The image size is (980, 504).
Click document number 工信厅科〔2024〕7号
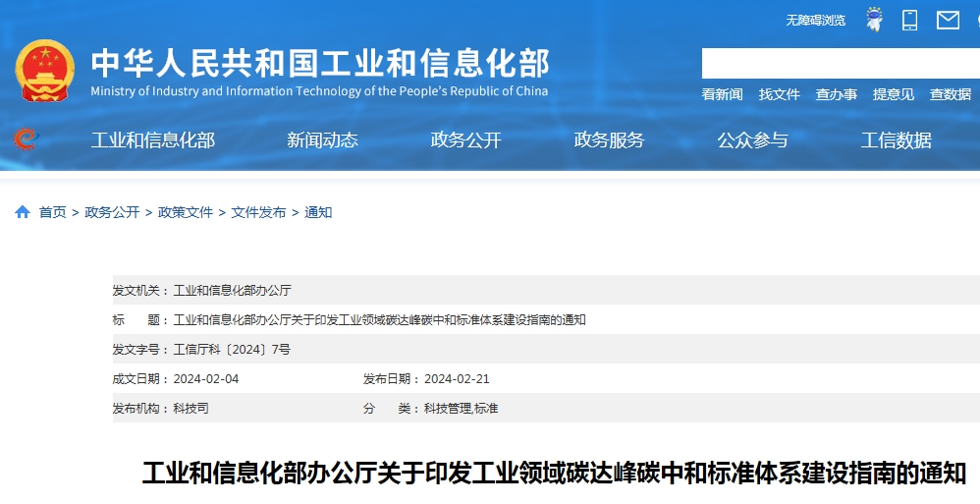(x=232, y=350)
